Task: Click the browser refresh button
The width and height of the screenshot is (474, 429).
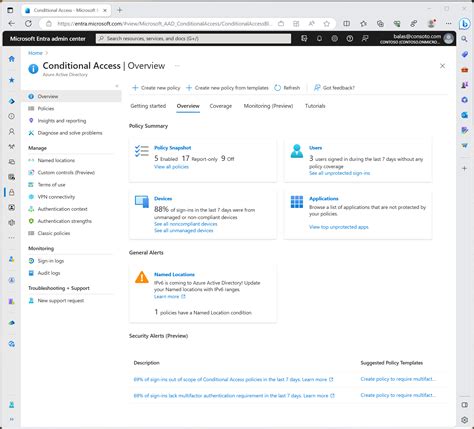Action: click(29, 24)
